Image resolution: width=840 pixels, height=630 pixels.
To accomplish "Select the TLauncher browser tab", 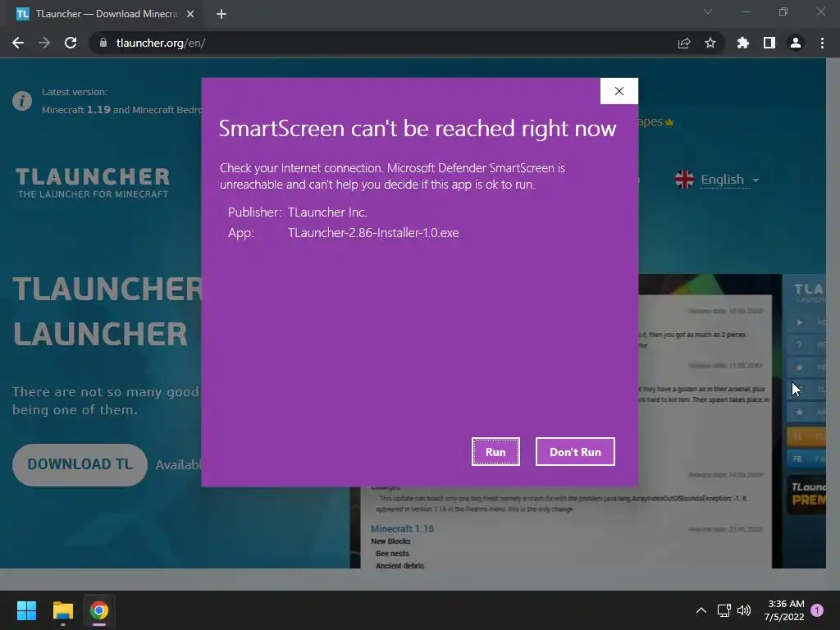I will pyautogui.click(x=104, y=14).
